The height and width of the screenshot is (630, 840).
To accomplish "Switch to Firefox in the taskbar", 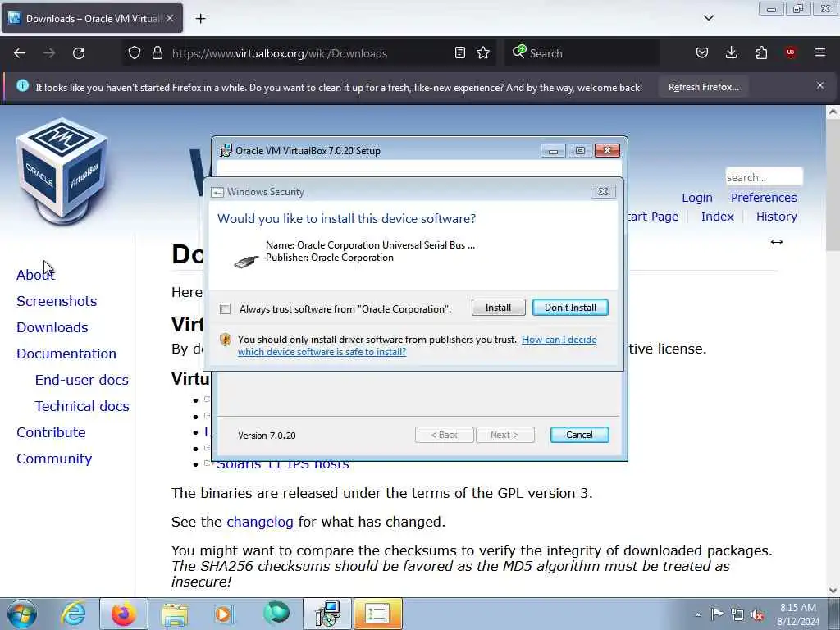I will click(123, 614).
